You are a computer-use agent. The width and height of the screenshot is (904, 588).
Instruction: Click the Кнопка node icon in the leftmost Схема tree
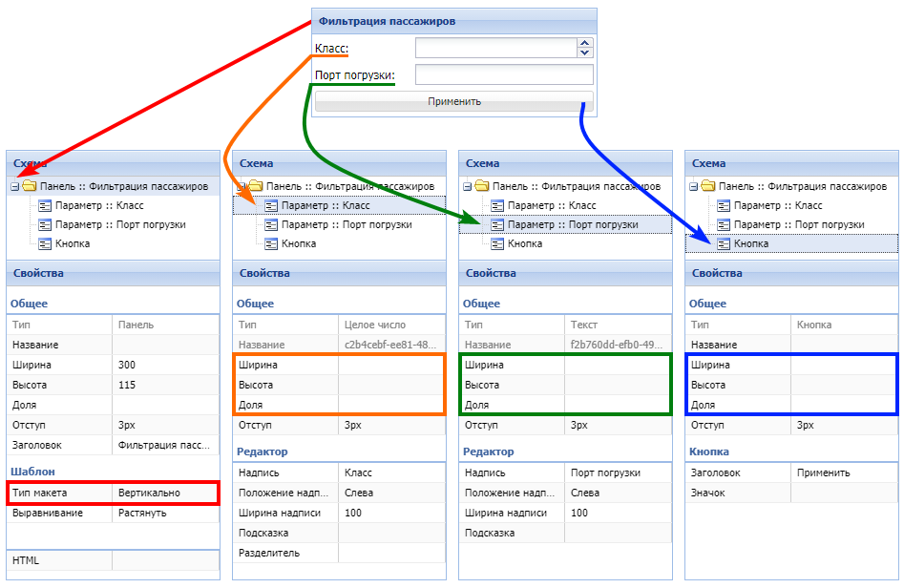coord(45,243)
